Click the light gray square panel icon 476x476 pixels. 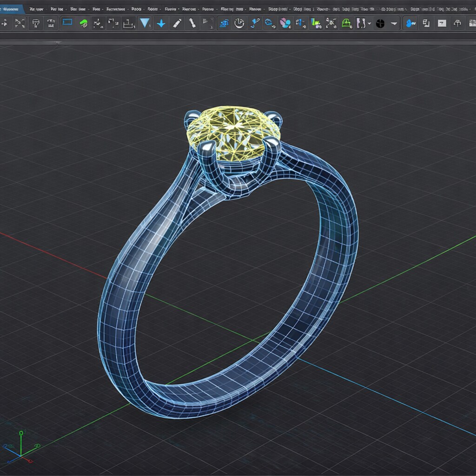click(x=442, y=23)
